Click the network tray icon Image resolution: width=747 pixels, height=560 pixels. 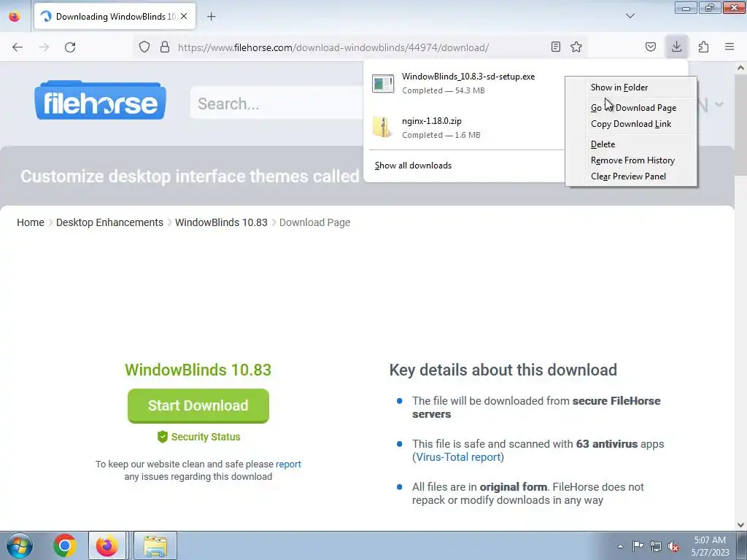pyautogui.click(x=656, y=546)
